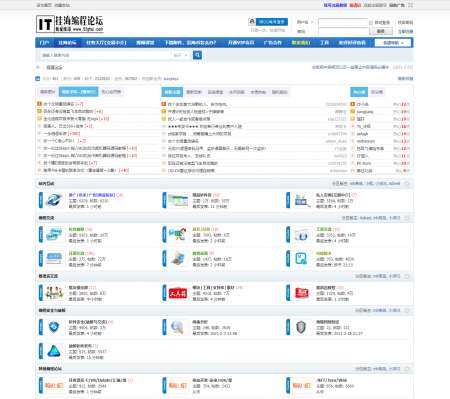Open the forum with the gray shield icon

point(301,327)
